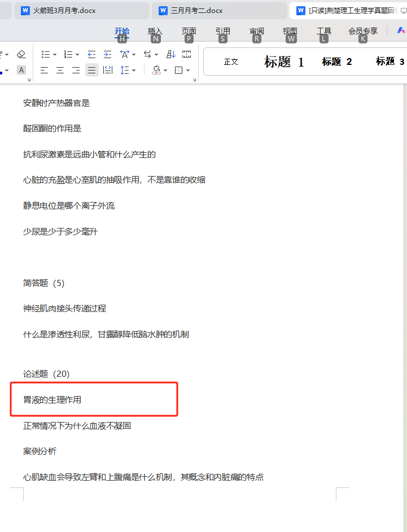Viewport: 407px width, 532px height.
Task: Open the 火箭班3月月考.docx document tab
Action: point(81,11)
